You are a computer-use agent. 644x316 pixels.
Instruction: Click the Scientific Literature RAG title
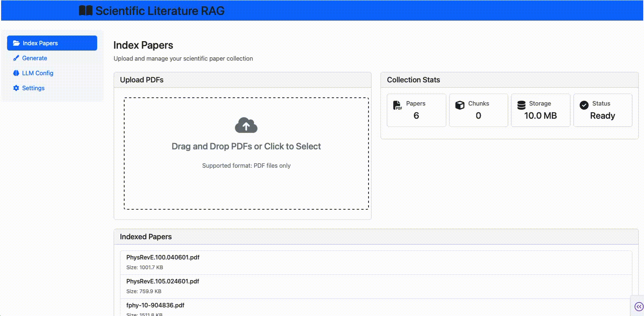pos(160,11)
